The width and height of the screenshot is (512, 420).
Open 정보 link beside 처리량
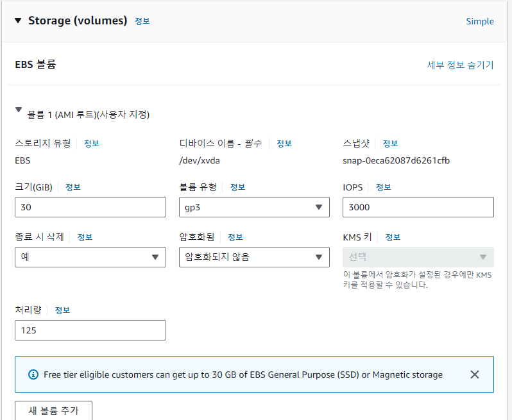(62, 310)
